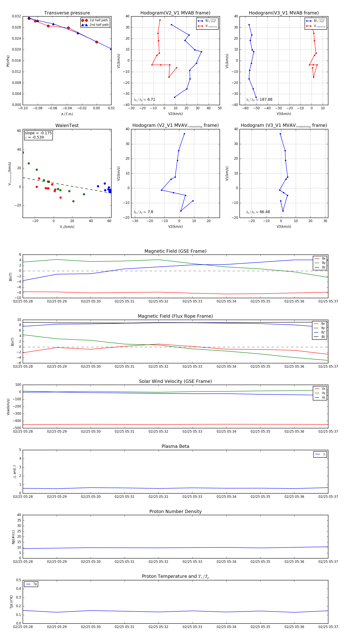Click the Hodogram V2_V1 MVAV remaining frame title
This screenshot has width=351, height=644.
point(175,125)
